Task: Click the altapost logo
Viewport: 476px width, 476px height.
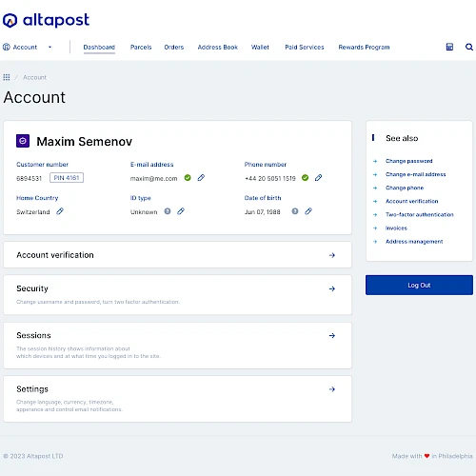Action: (46, 20)
